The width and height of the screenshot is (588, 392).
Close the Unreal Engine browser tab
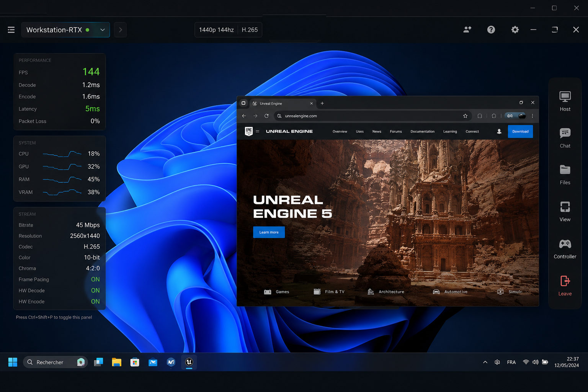[x=311, y=103]
